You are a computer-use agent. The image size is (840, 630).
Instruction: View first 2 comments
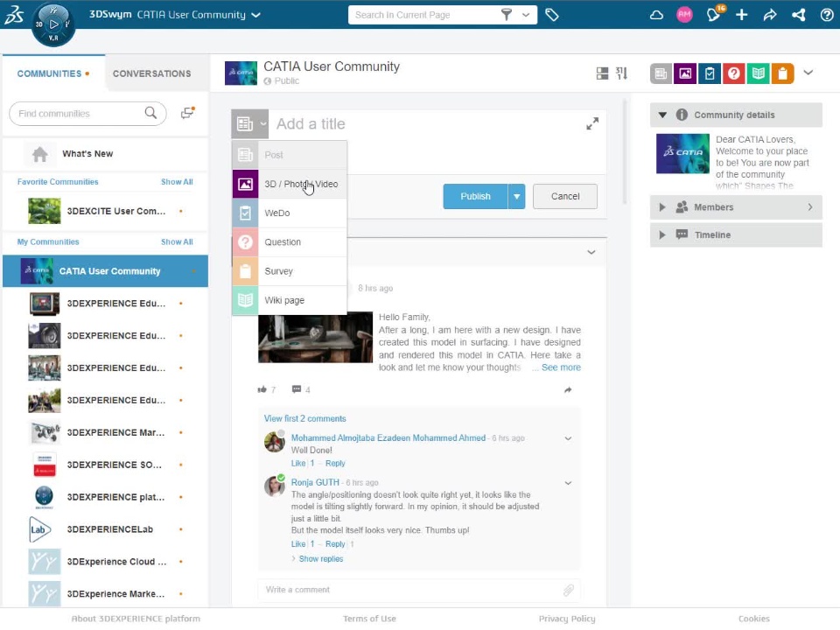(x=304, y=418)
